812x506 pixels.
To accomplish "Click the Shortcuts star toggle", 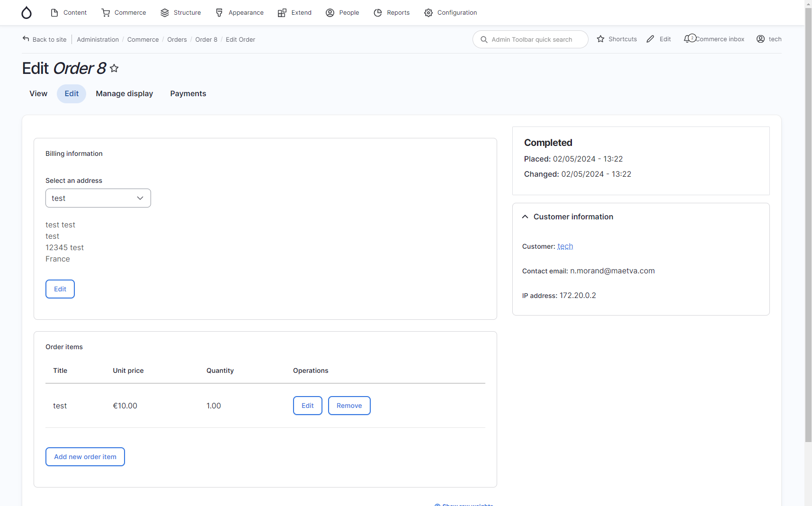I will [x=601, y=39].
